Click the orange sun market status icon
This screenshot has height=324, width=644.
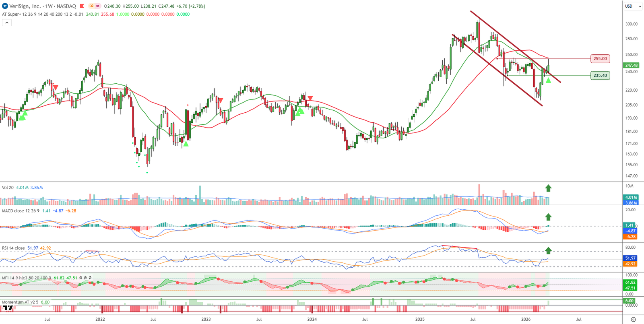[x=91, y=6]
